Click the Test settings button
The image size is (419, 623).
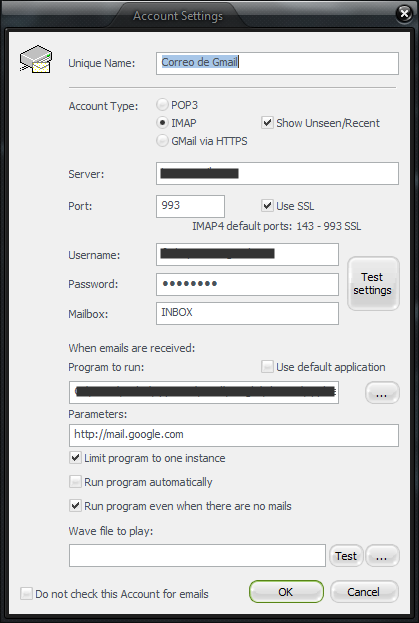pos(373,283)
